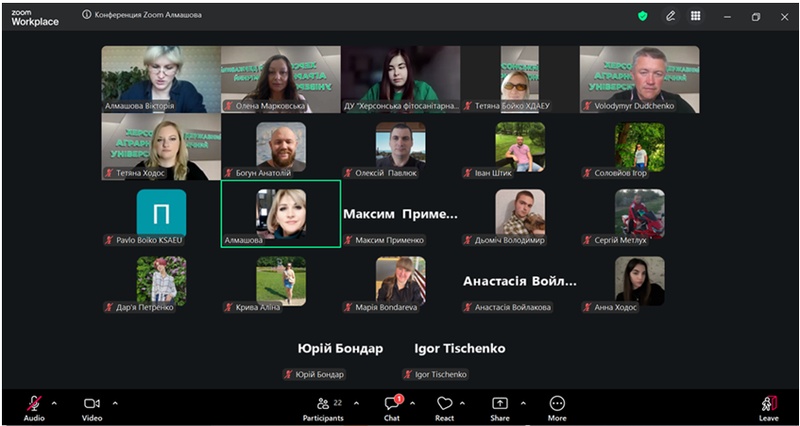This screenshot has height=426, width=800.
Task: Select the highlighted Алмашова participant tile
Action: click(281, 214)
